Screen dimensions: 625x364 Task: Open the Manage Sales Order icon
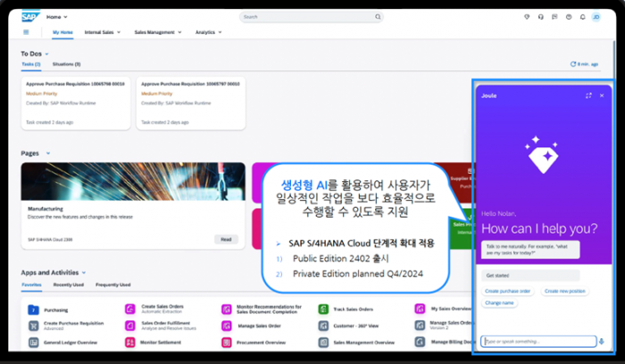click(x=227, y=326)
